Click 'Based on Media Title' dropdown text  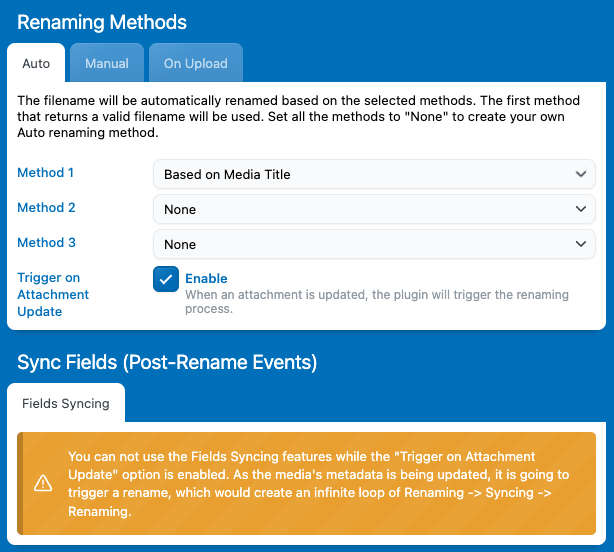[x=227, y=174]
